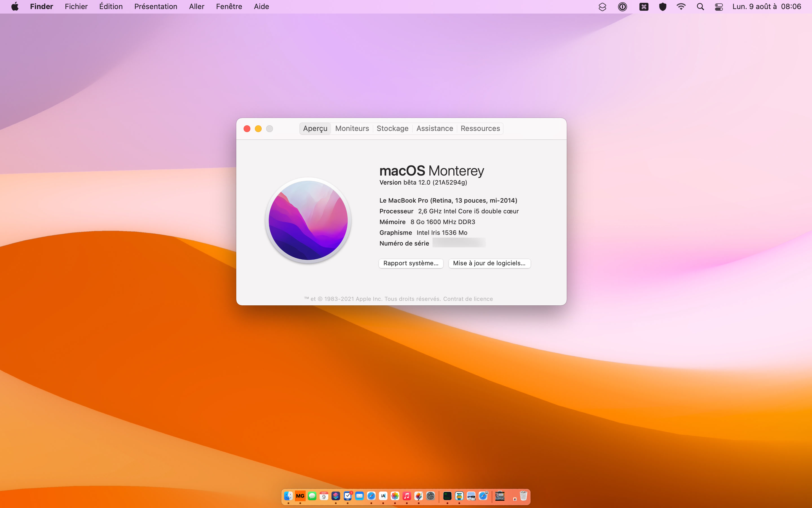Click the graphics value Intel Iris 1536 Mo

[x=442, y=233]
